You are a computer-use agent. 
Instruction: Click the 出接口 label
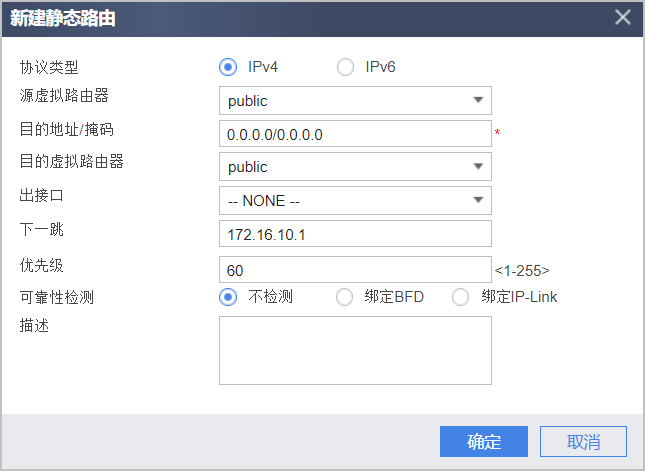pos(41,195)
